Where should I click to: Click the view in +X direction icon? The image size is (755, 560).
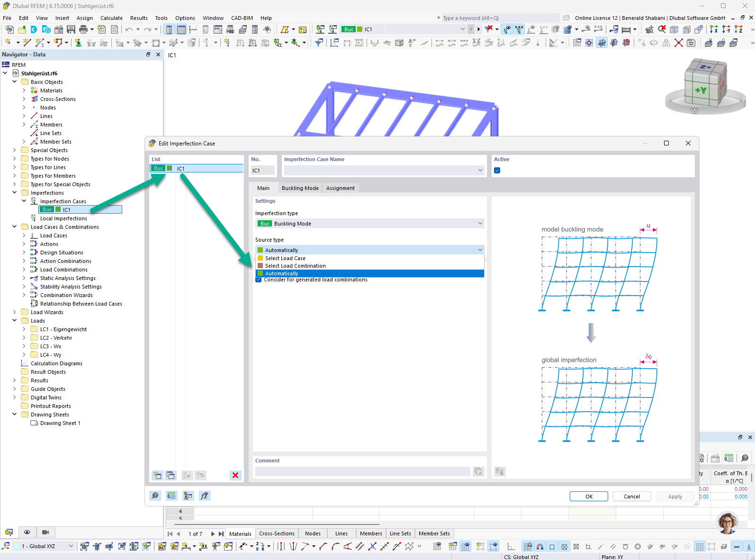[714, 29]
